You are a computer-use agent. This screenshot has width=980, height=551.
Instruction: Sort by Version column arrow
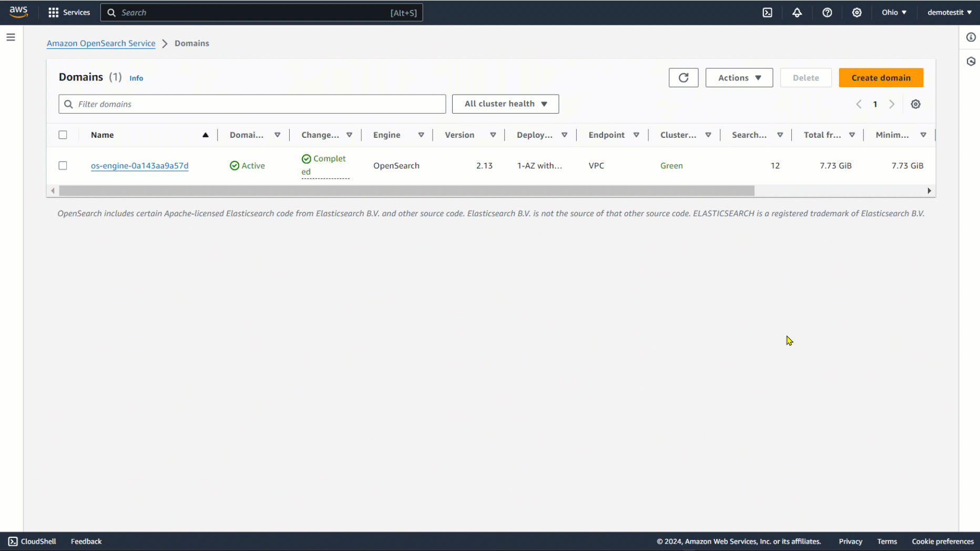(493, 135)
